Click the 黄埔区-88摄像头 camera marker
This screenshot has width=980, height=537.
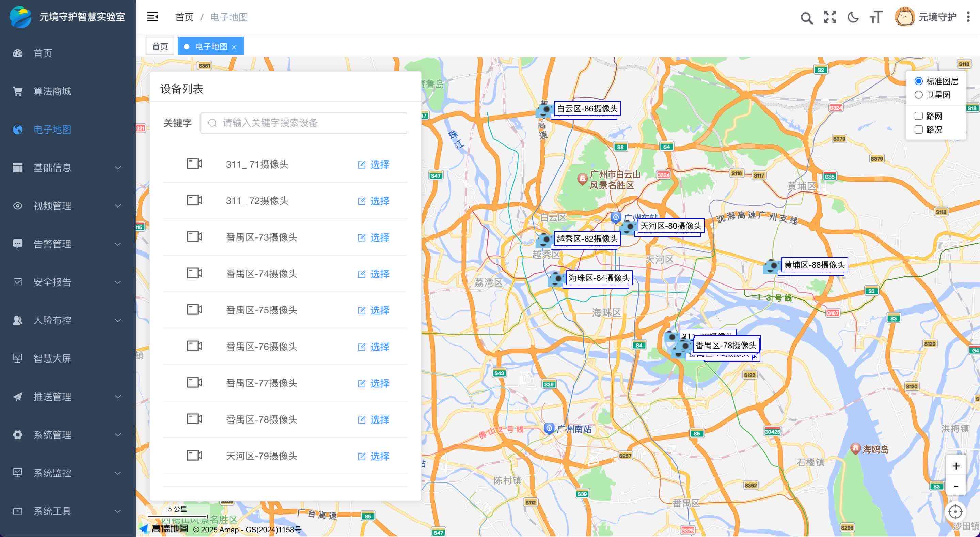point(772,266)
